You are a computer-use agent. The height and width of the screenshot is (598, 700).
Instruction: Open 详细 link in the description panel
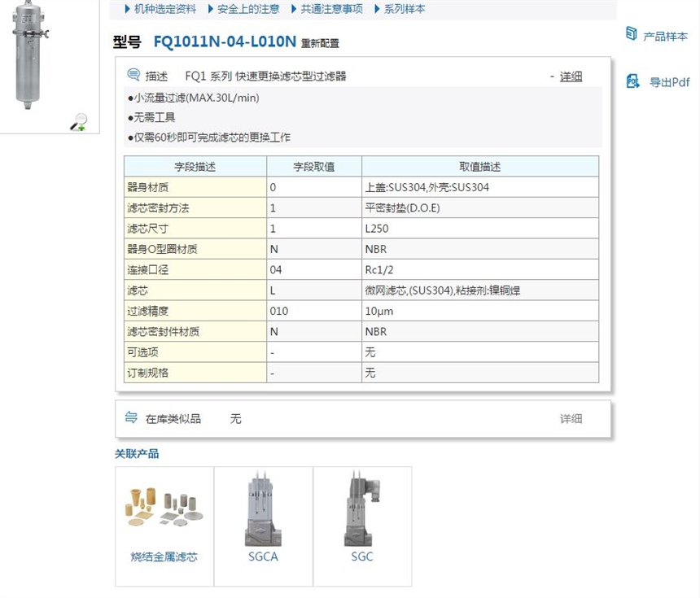click(x=571, y=76)
